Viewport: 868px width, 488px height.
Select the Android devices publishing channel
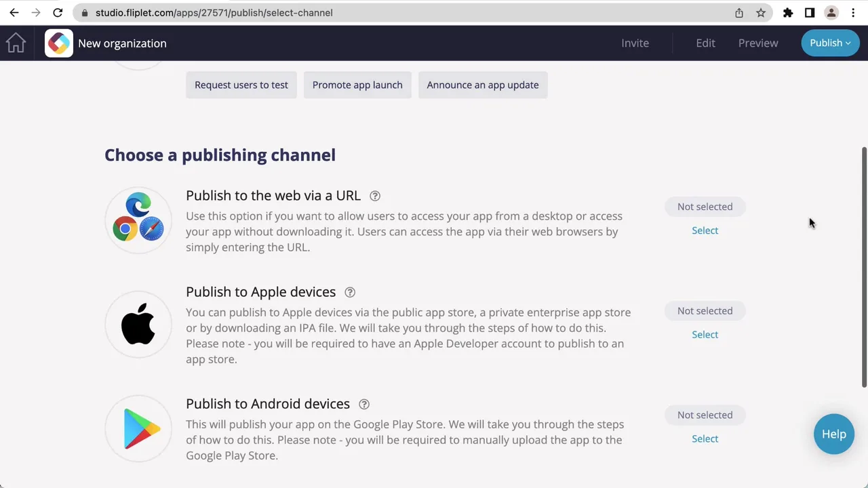tap(705, 439)
